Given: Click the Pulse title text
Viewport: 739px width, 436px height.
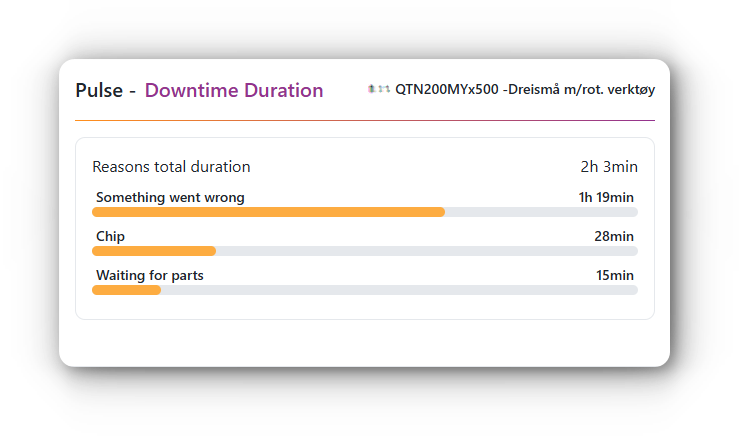Looking at the screenshot, I should coord(97,91).
